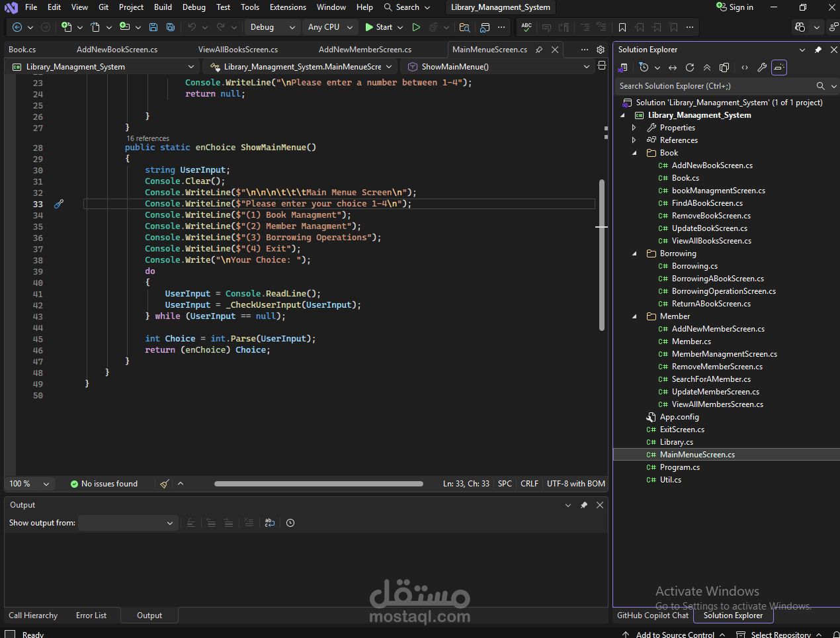The height and width of the screenshot is (638, 840).
Task: Refresh the Solution Explorer view
Action: click(x=690, y=68)
